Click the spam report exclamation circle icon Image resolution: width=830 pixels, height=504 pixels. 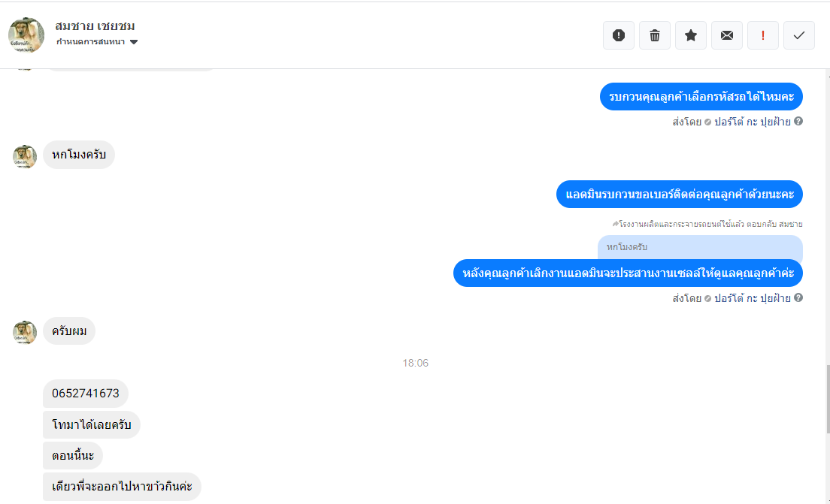618,35
